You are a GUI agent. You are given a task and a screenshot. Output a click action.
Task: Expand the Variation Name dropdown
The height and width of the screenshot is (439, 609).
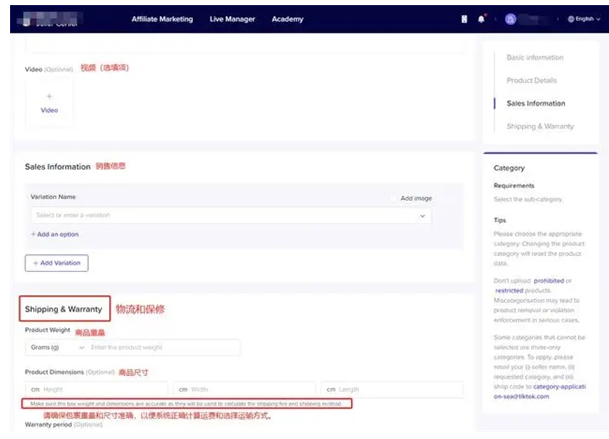pos(423,215)
